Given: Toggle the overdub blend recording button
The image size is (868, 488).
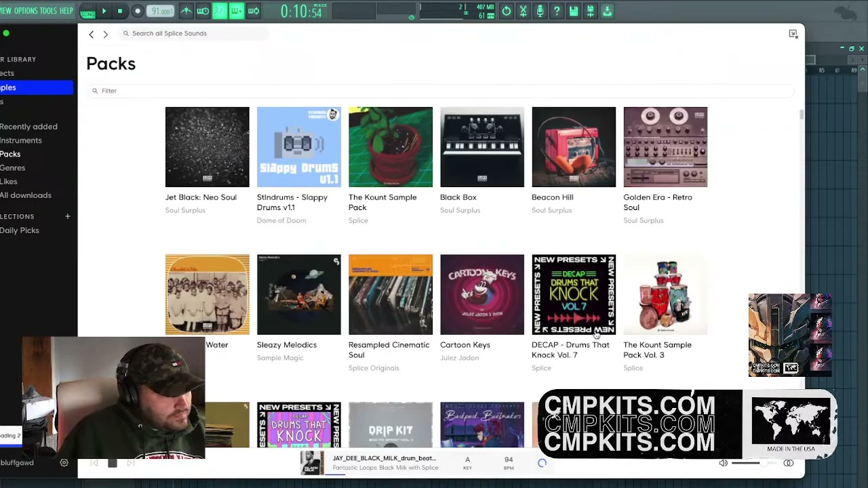Looking at the screenshot, I should click(x=237, y=11).
